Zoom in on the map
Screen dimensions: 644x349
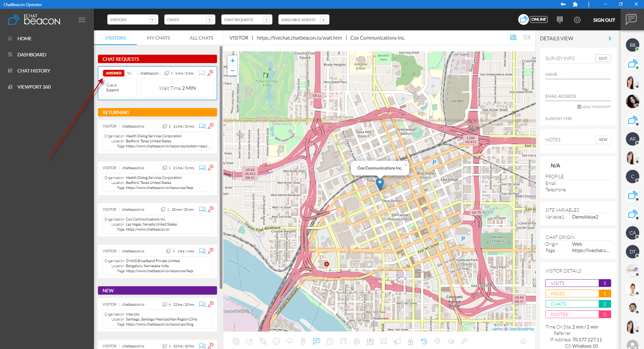[232, 61]
